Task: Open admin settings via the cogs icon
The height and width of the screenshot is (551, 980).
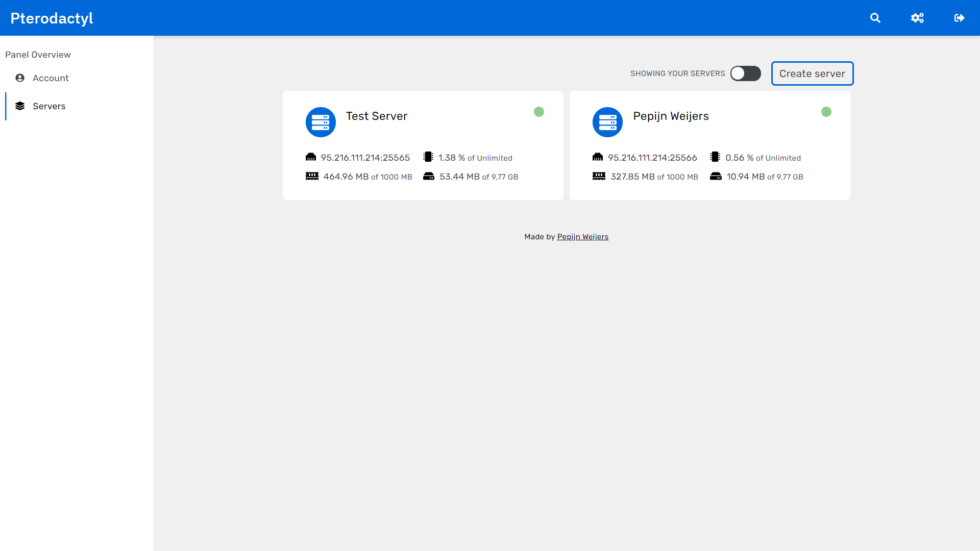Action: [x=917, y=18]
